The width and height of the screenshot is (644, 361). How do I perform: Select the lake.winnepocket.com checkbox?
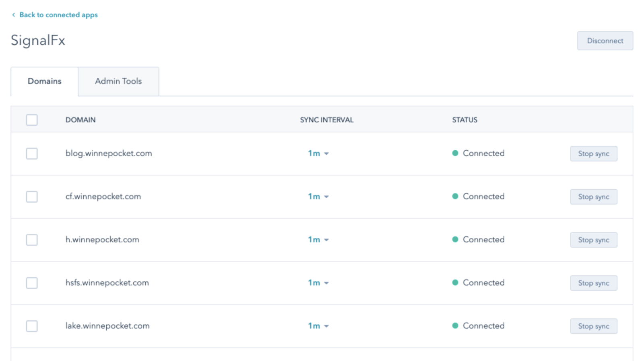point(32,326)
